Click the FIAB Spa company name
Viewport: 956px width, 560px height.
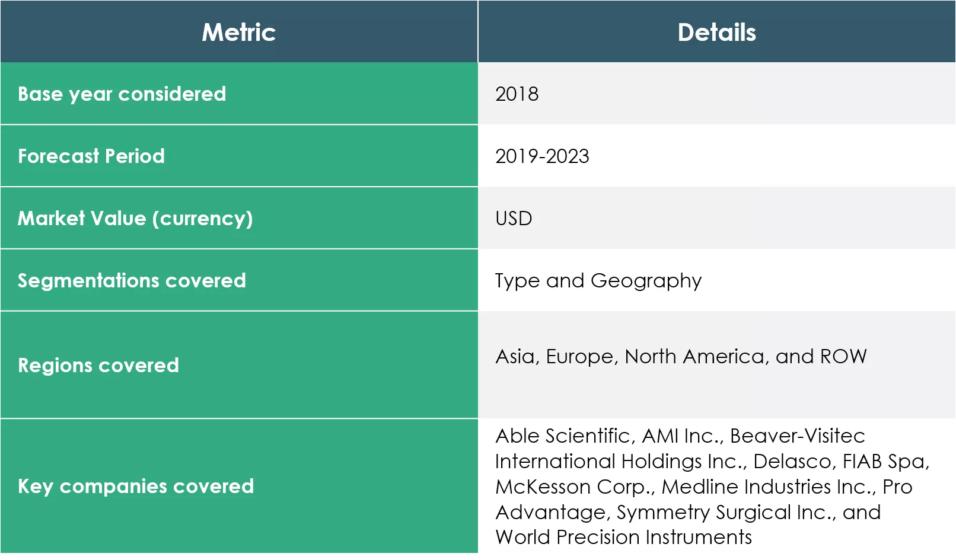[x=885, y=461]
